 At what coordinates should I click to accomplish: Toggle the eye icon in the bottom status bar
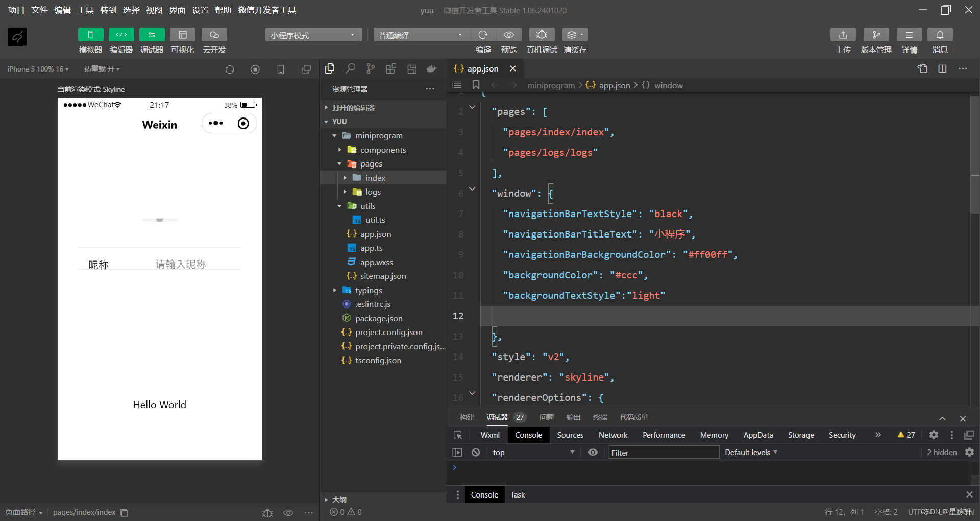pos(289,512)
